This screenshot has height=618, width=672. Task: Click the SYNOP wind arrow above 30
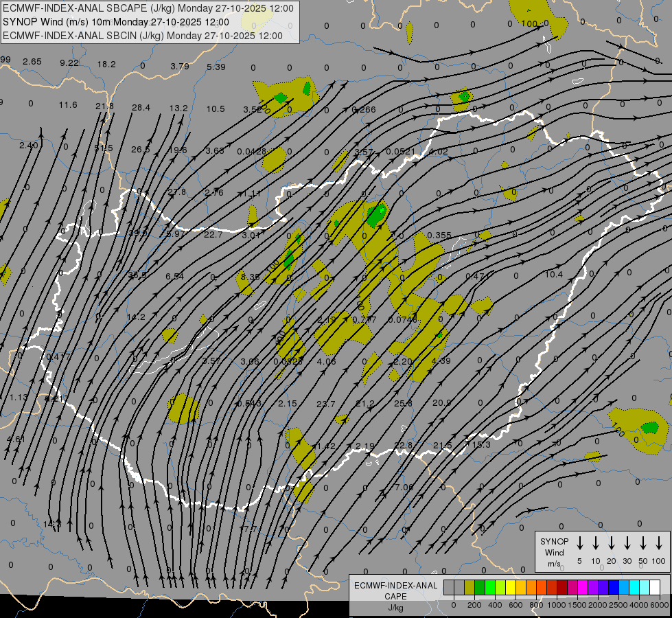(627, 542)
